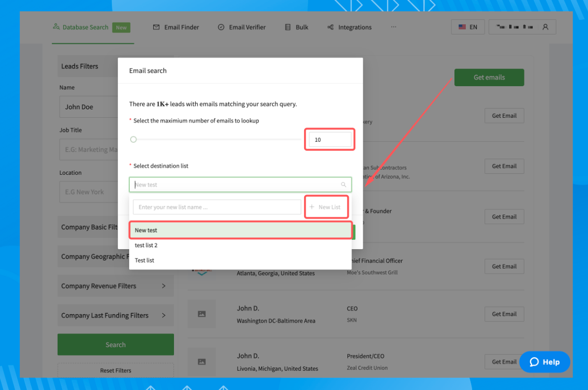This screenshot has width=588, height=390.
Task: Click the Bulk list icon
Action: [x=288, y=27]
